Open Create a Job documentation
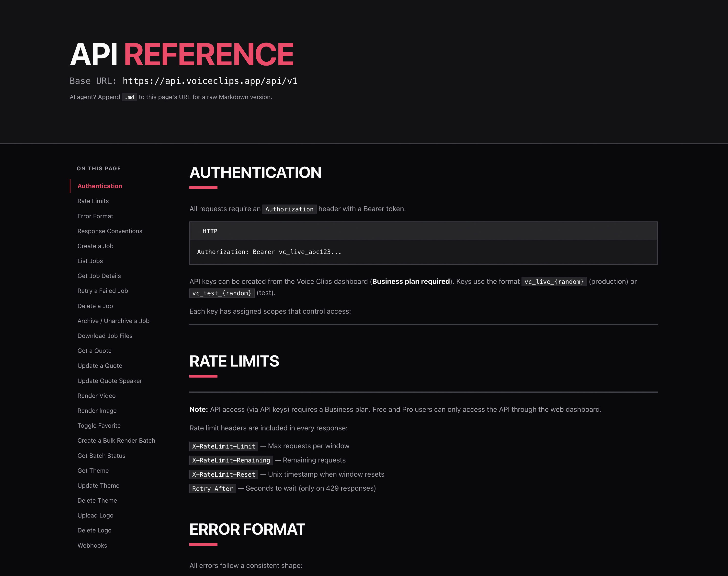 (95, 246)
